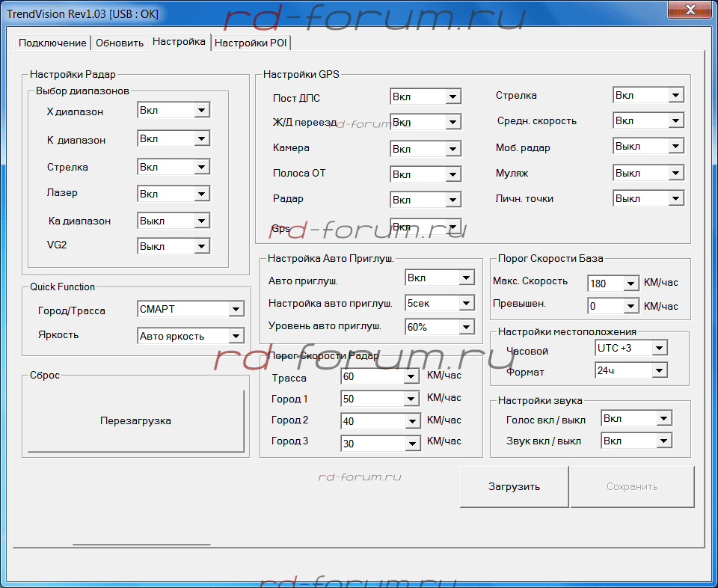
Task: Open the Лазер dropdown
Action: point(174,194)
